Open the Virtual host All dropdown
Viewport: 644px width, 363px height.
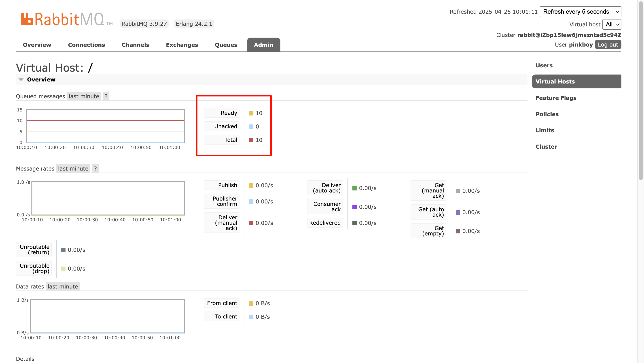pyautogui.click(x=612, y=25)
